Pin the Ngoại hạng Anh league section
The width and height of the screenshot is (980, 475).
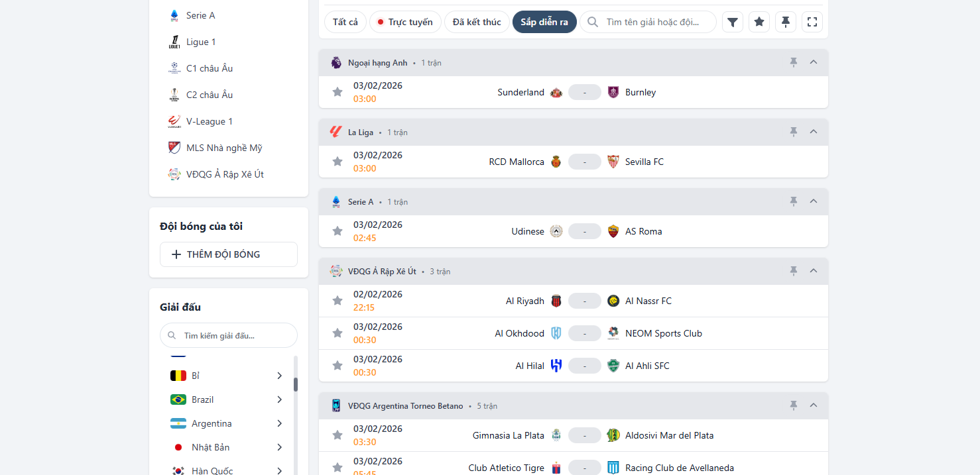794,62
